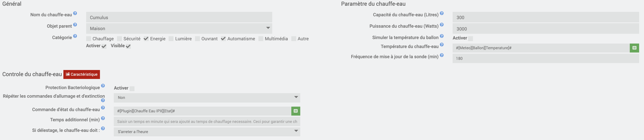Viewport: 644px width, 140px height.
Task: Toggle the Visible checkbox
Action: [x=128, y=46]
